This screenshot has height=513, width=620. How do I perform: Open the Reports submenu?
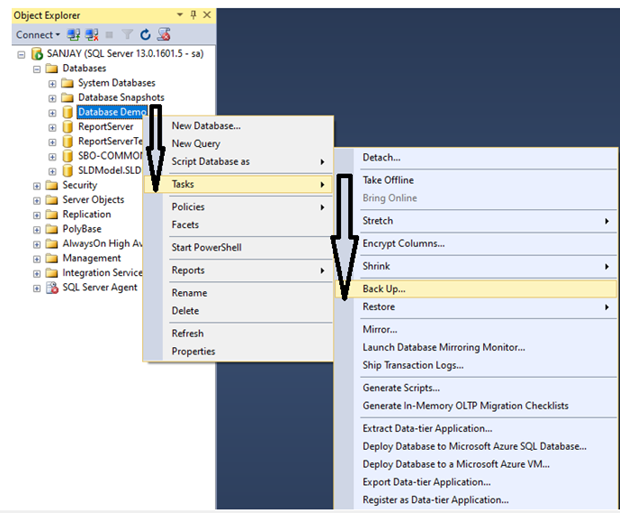pyautogui.click(x=239, y=271)
